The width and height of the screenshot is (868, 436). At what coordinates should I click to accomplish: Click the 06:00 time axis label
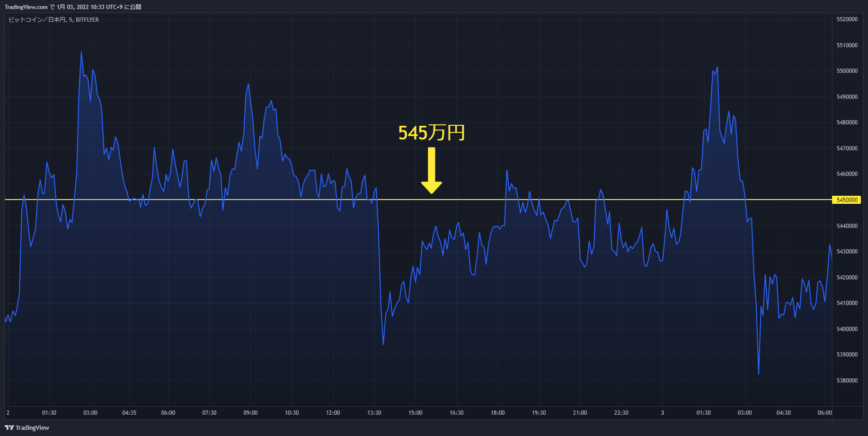coord(168,413)
